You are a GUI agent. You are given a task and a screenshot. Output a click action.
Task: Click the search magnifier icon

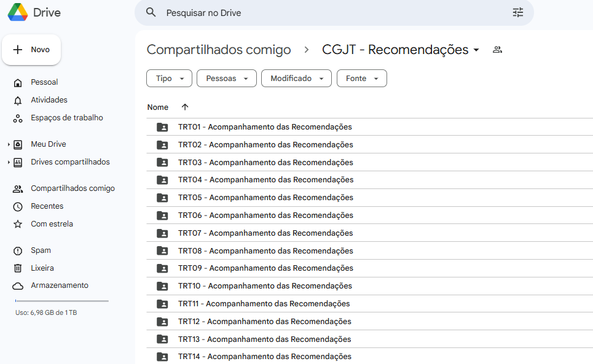pos(151,13)
